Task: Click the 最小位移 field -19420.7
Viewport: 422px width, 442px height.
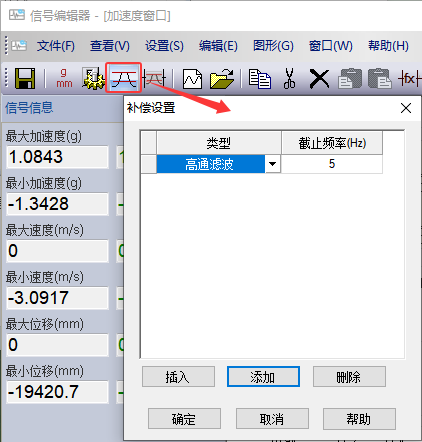Action: point(57,392)
